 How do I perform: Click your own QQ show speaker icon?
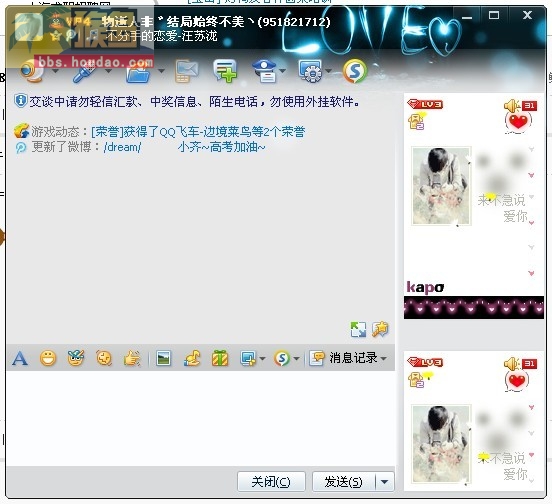pos(512,364)
